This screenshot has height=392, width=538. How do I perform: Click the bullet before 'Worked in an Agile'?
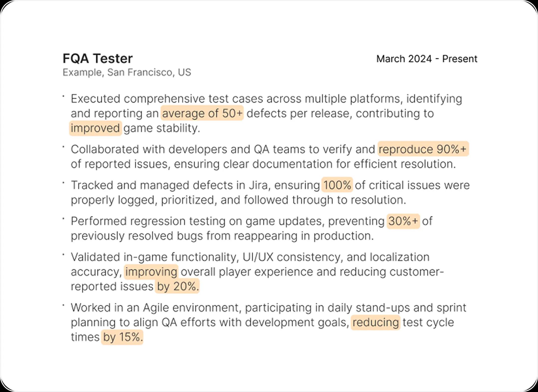pos(64,305)
